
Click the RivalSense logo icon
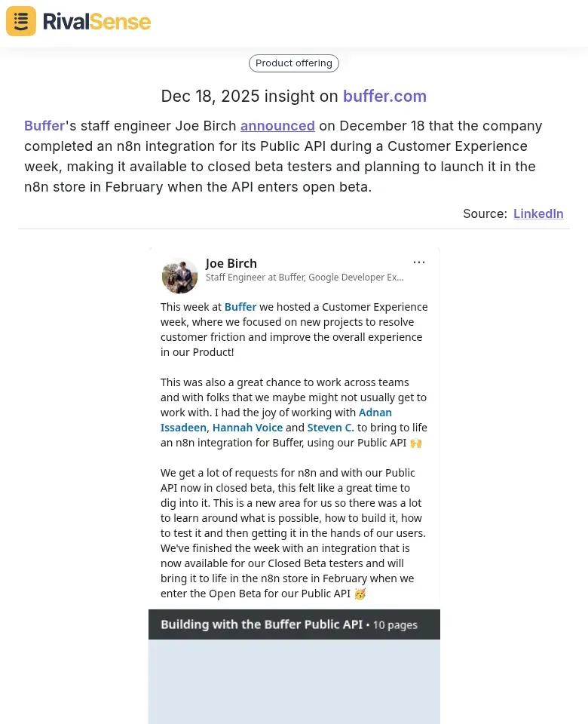(20, 21)
